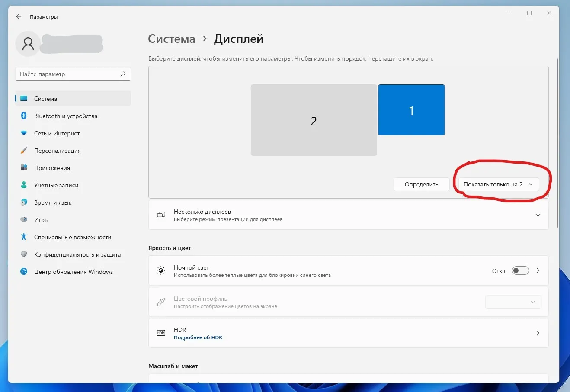Open Учетные записи settings
This screenshot has width=570, height=392.
click(73, 185)
